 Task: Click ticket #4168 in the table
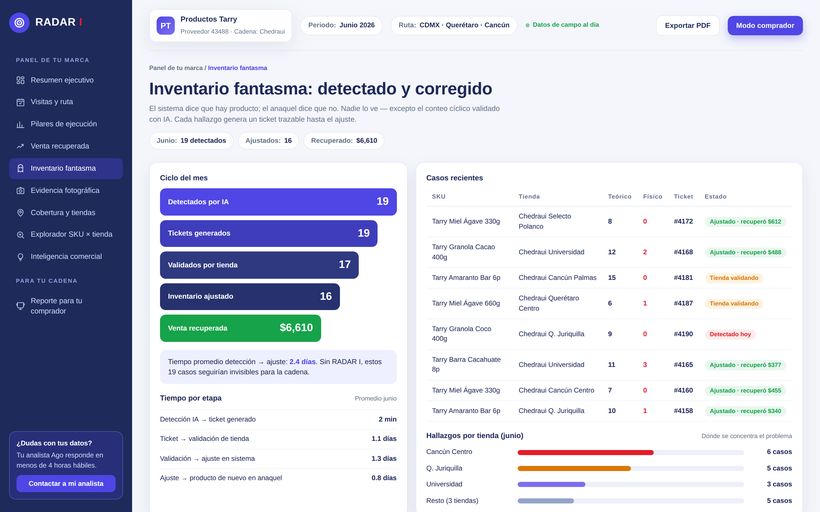tap(684, 252)
